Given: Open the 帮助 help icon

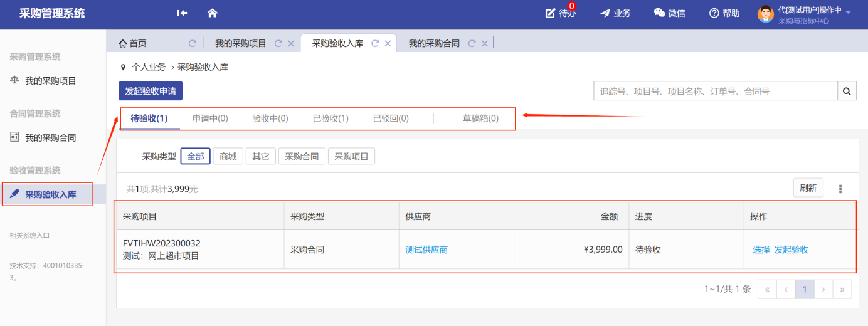Looking at the screenshot, I should click(724, 13).
